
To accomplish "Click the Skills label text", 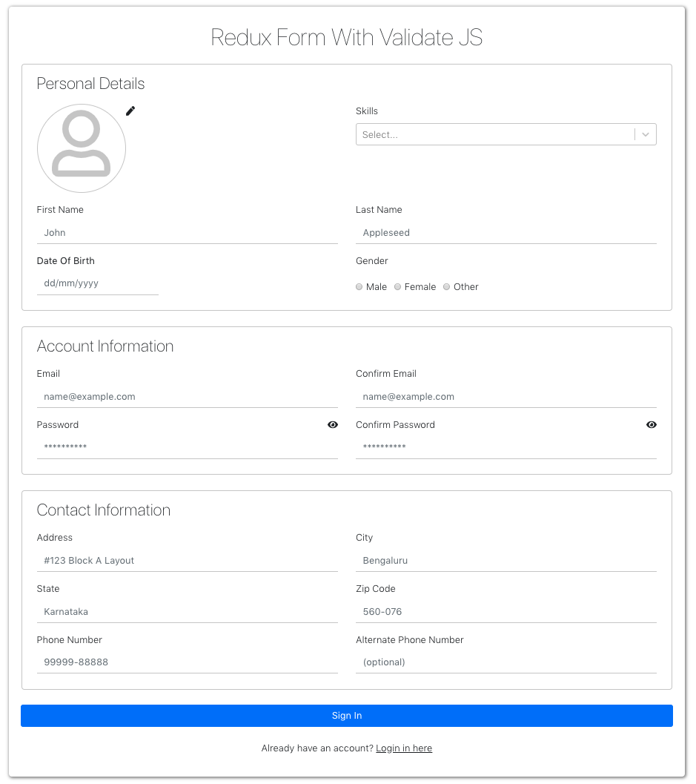I will 367,111.
